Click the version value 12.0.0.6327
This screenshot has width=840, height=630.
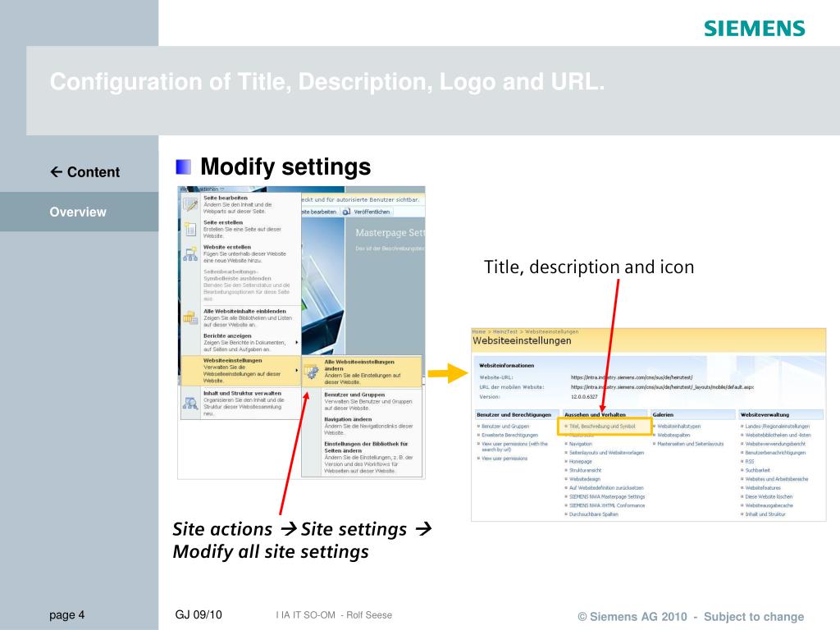point(584,397)
